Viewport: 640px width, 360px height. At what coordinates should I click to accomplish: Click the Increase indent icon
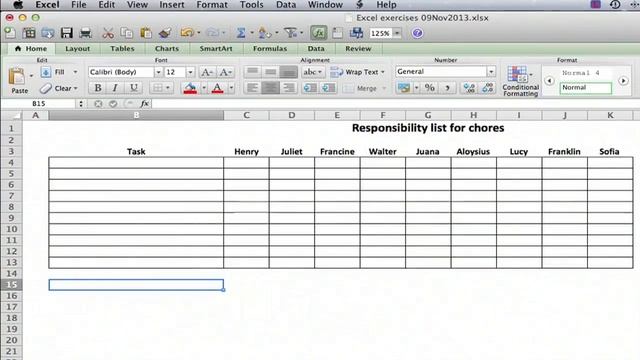[328, 88]
